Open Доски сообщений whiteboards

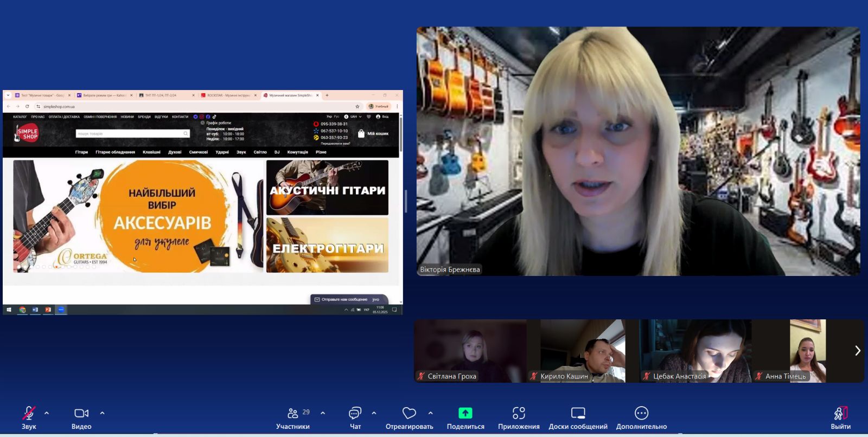(578, 414)
